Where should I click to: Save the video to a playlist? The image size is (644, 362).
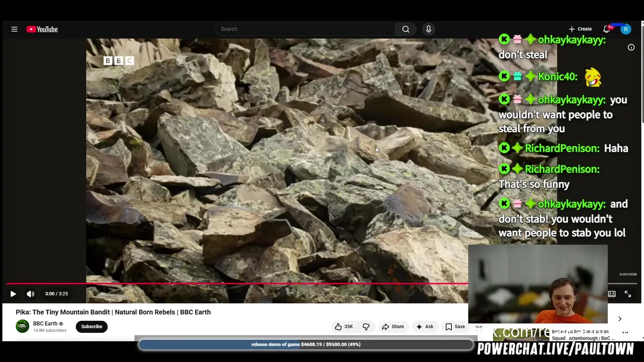(455, 327)
